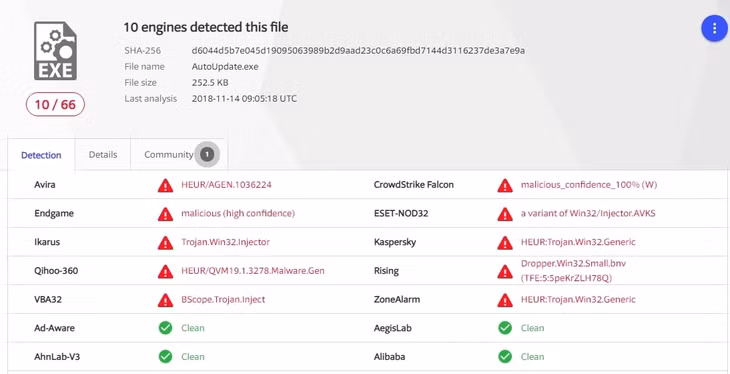730x374 pixels.
Task: Click ESET-NOD32's Win32/Injector.AVKS variant result
Action: (x=588, y=213)
